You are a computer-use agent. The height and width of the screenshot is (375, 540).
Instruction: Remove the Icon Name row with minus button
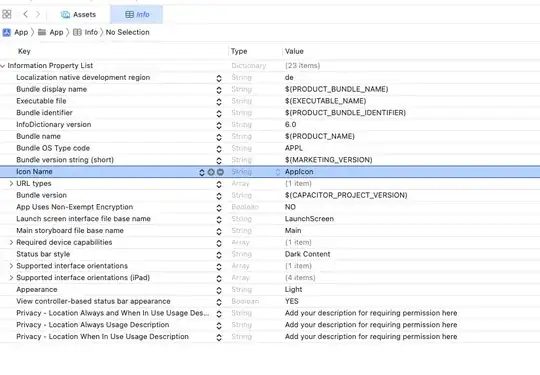(220, 172)
